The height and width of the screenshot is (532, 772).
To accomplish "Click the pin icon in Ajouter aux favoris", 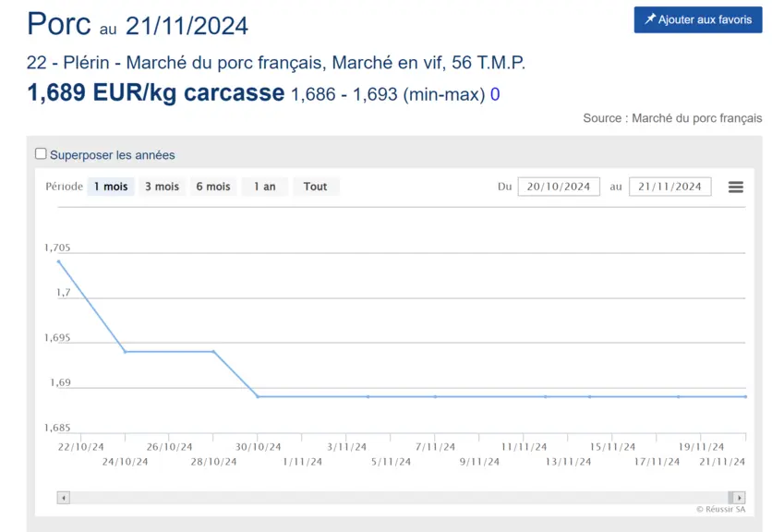I will tap(650, 19).
